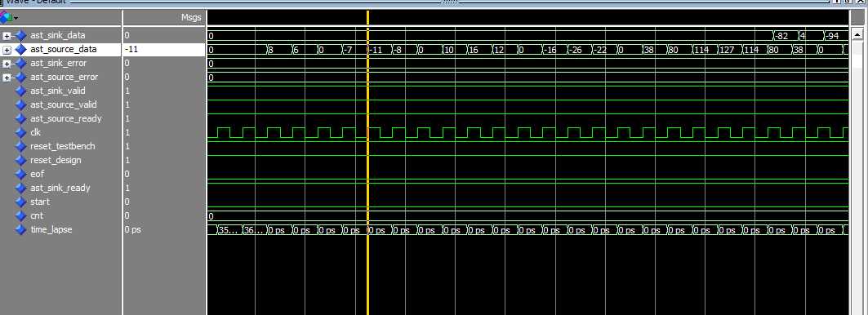Image resolution: width=868 pixels, height=315 pixels.
Task: Select the reset_design signal name
Action: coord(56,160)
